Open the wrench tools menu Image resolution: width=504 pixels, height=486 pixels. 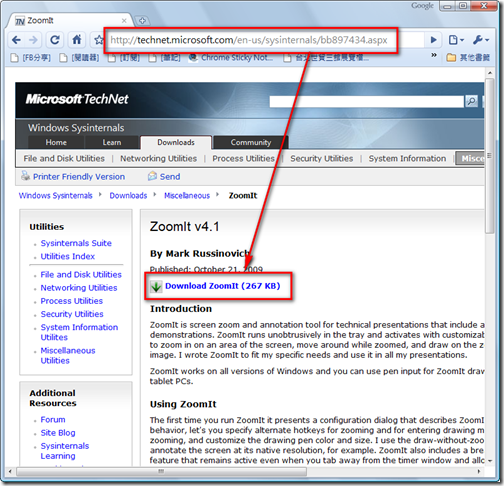480,40
